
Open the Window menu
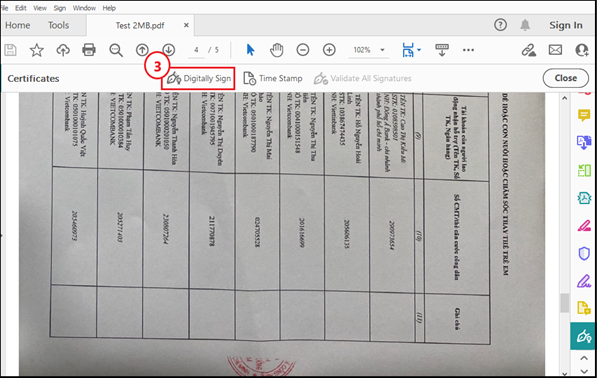84,8
